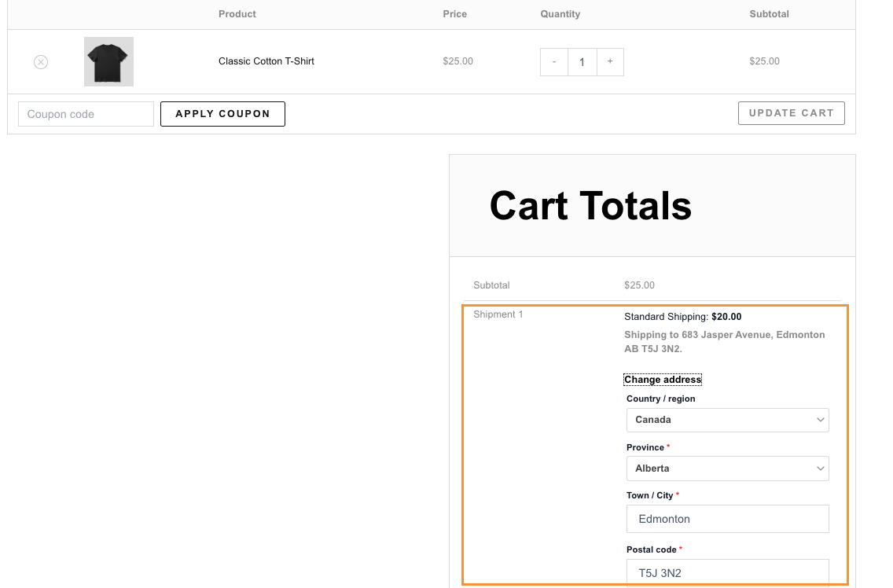Click the Product column header
This screenshot has width=893, height=588.
237,14
